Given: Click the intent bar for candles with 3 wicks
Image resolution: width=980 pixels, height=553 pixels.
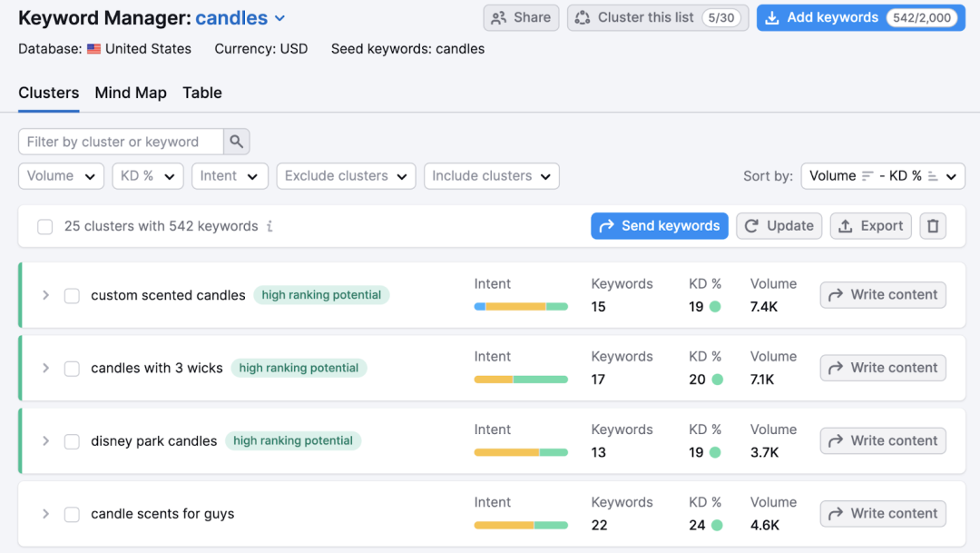Looking at the screenshot, I should pos(521,379).
